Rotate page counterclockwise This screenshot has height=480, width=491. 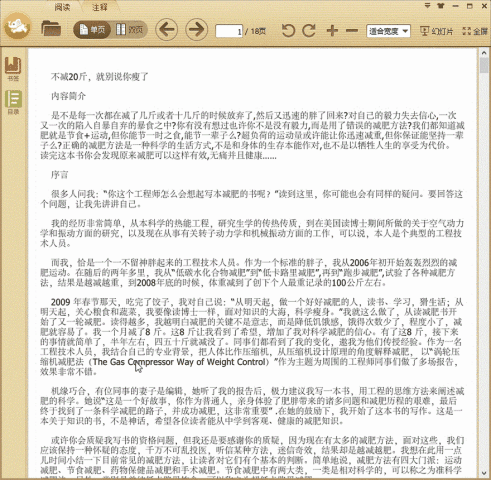(x=288, y=31)
